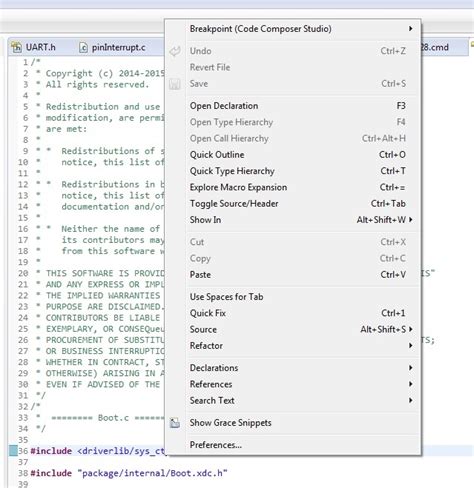Open the Search Text submenu

tap(293, 400)
